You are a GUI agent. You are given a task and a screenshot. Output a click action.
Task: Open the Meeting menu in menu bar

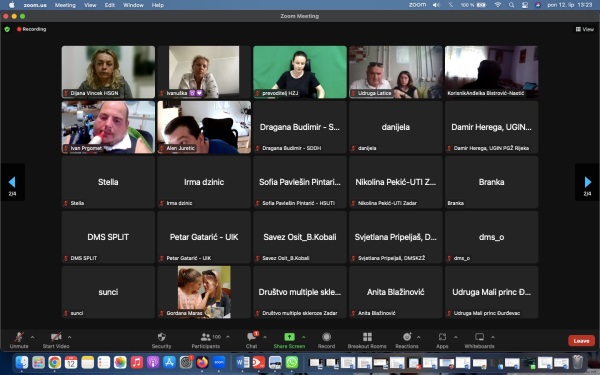(65, 5)
